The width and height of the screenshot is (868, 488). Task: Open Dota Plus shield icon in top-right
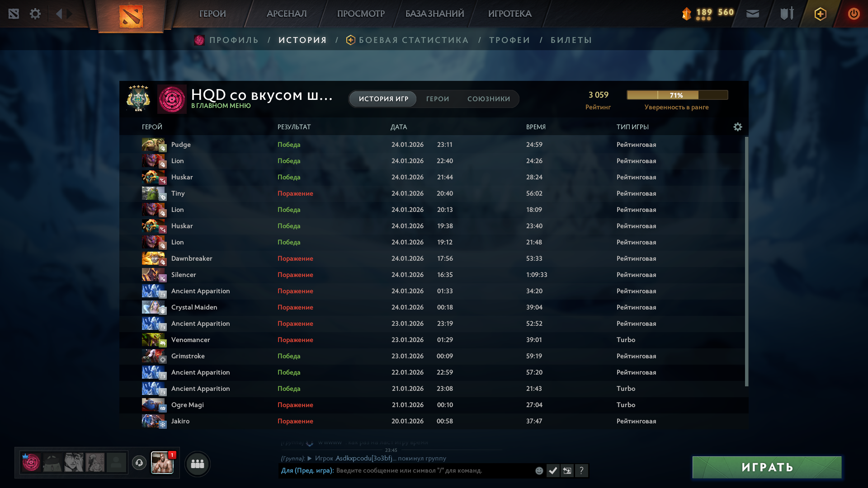[820, 14]
